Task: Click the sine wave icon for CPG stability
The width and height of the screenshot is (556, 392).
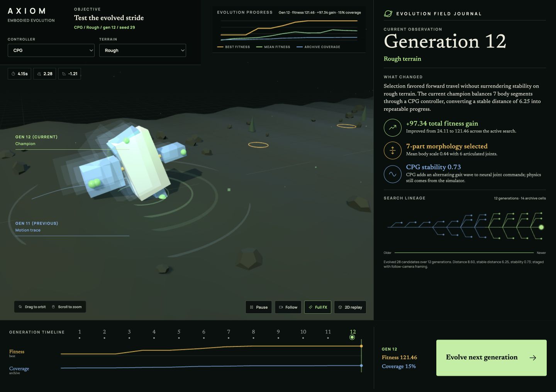Action: tap(393, 174)
